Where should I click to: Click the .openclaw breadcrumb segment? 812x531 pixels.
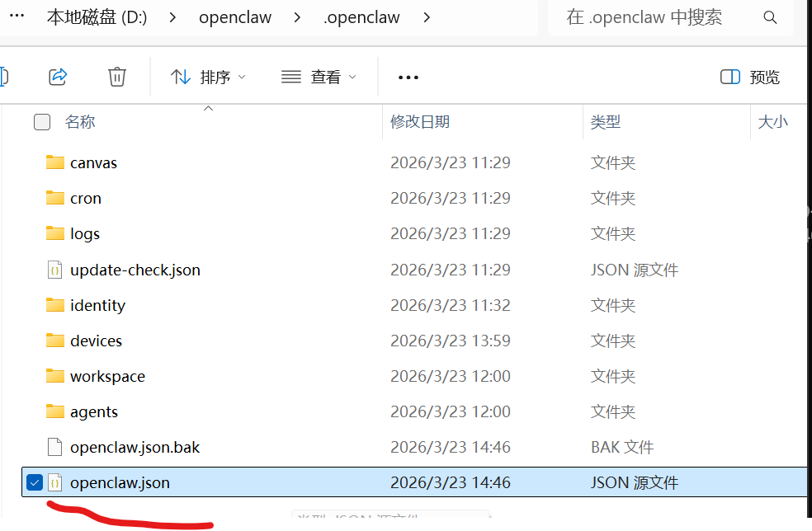click(361, 17)
